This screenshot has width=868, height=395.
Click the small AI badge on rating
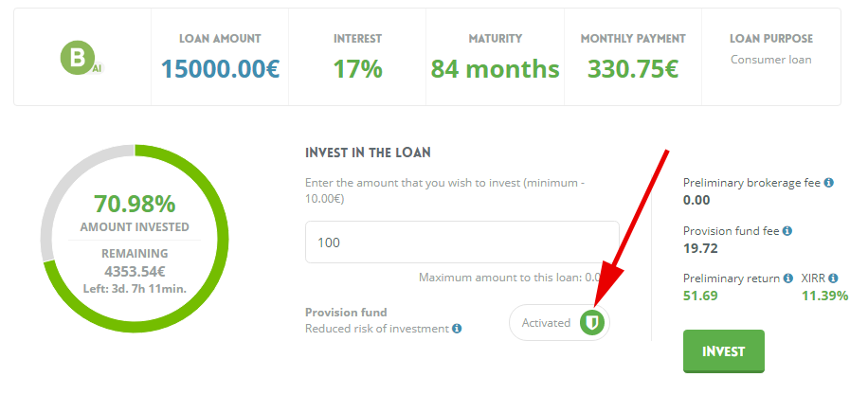tap(97, 70)
